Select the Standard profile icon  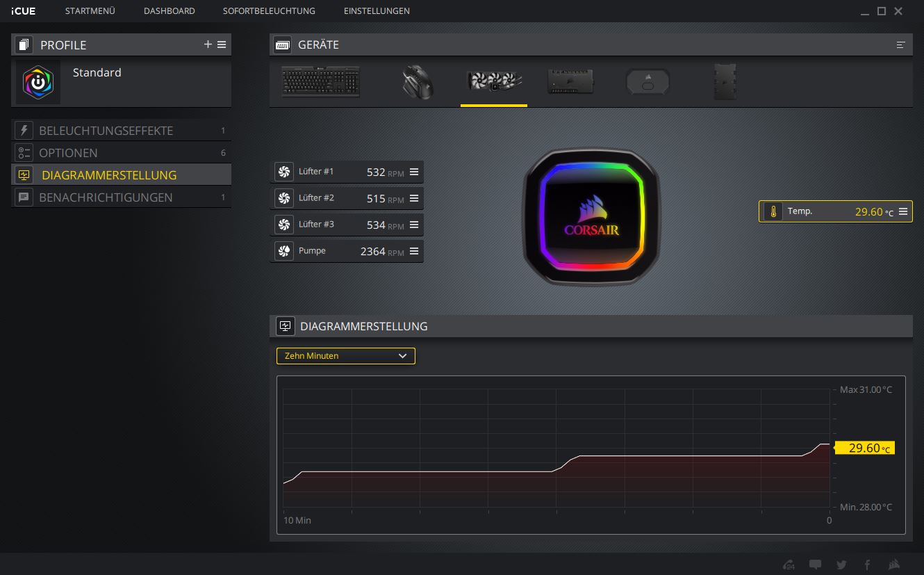point(38,82)
